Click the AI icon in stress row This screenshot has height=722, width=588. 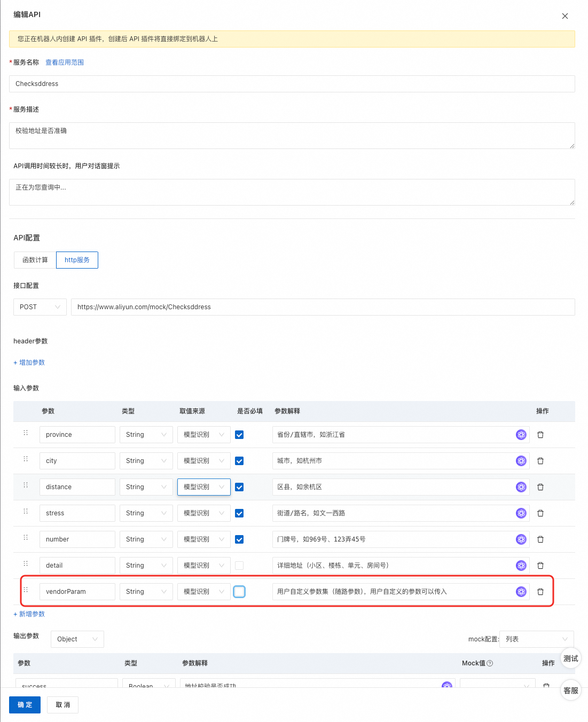(521, 513)
